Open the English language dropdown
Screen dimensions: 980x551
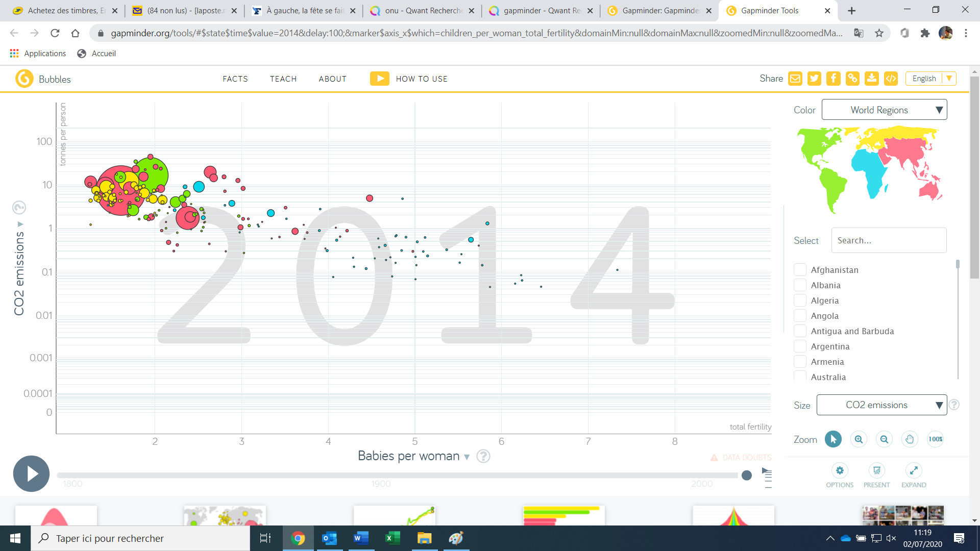(930, 79)
